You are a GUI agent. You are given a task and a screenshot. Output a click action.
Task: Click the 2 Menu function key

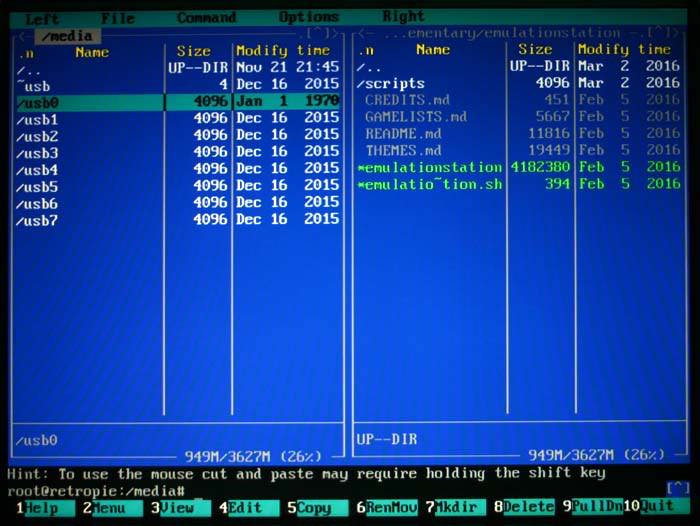click(112, 508)
